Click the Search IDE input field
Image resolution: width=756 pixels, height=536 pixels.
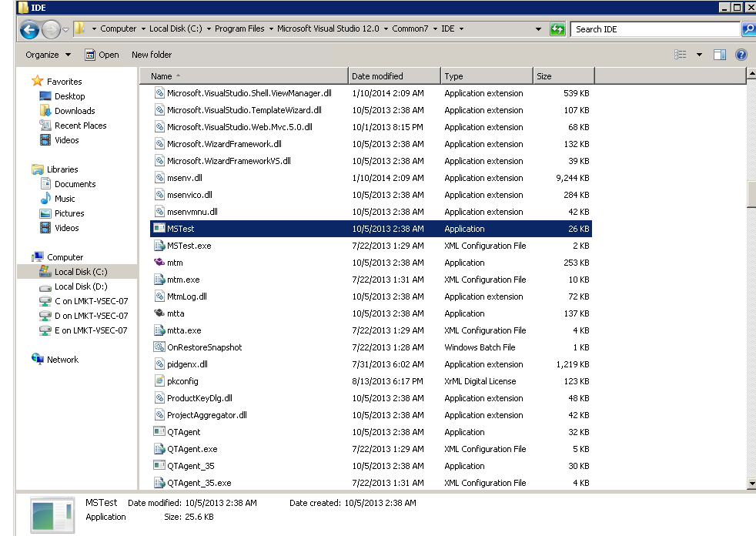(x=654, y=29)
